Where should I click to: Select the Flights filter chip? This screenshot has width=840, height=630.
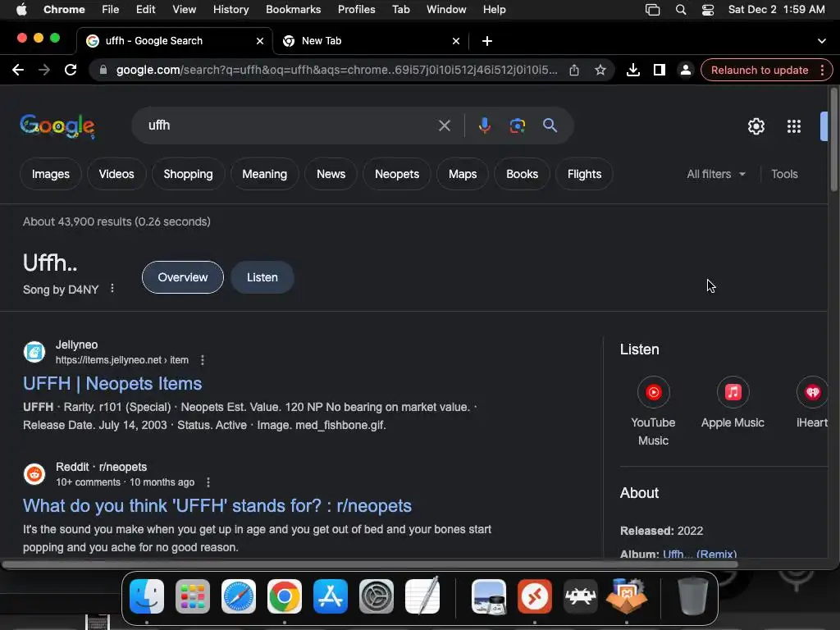coord(584,174)
